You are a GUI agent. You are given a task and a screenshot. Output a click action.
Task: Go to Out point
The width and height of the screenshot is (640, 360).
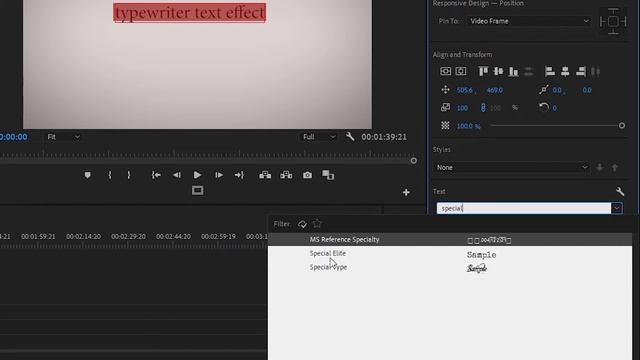pyautogui.click(x=239, y=175)
